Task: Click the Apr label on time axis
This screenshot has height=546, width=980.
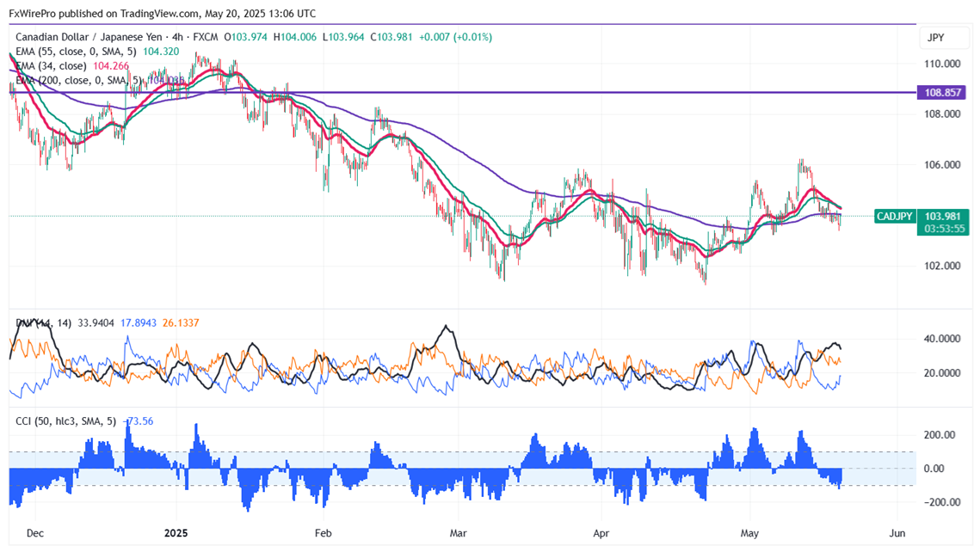Action: (601, 533)
